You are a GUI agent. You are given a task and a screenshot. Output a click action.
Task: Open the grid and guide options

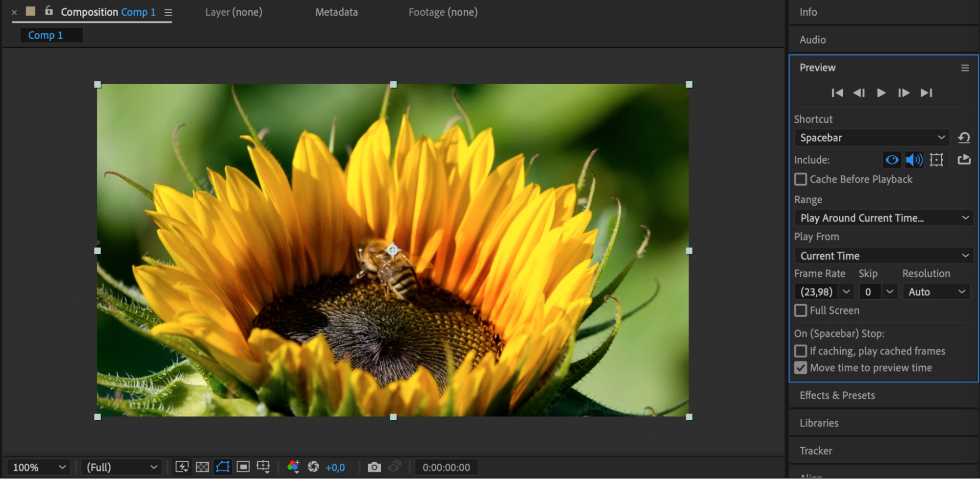pos(263,467)
